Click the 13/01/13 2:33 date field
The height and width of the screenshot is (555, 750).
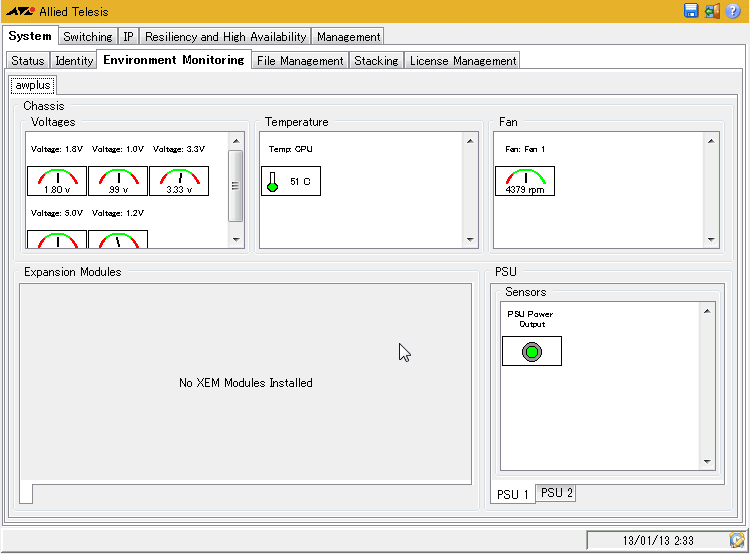click(x=658, y=540)
